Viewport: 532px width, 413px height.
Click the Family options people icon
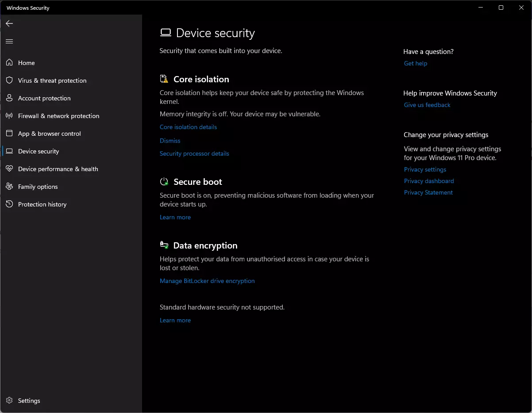(x=9, y=187)
